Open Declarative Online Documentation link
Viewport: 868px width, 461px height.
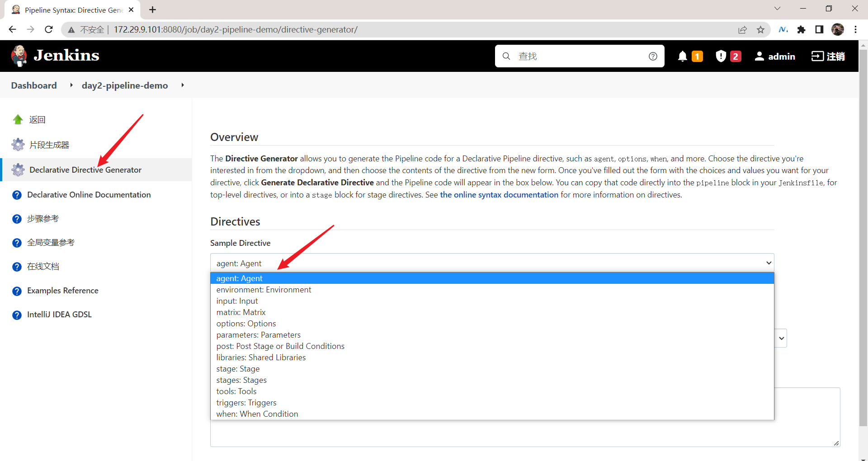click(89, 195)
